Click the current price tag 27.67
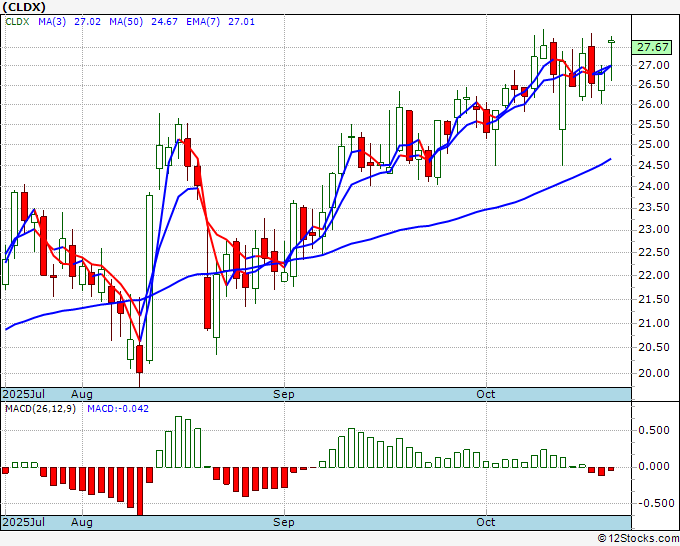Image resolution: width=680 pixels, height=546 pixels. (x=652, y=47)
